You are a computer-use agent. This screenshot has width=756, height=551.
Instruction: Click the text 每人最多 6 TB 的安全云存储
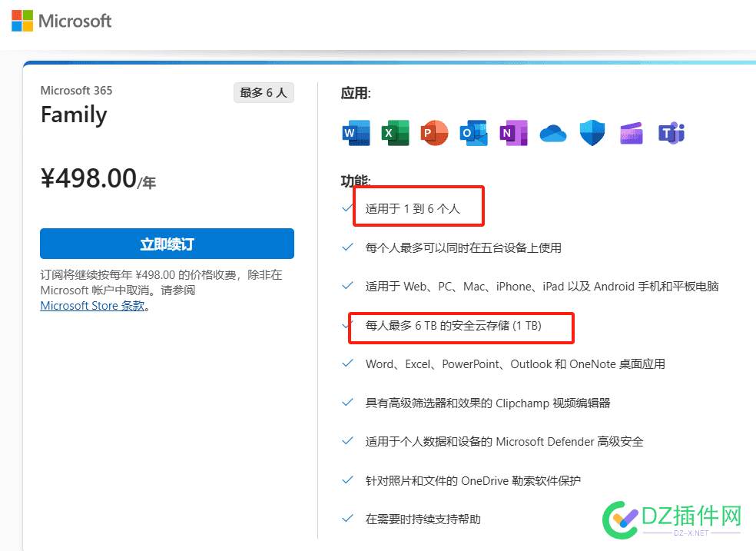tap(453, 326)
